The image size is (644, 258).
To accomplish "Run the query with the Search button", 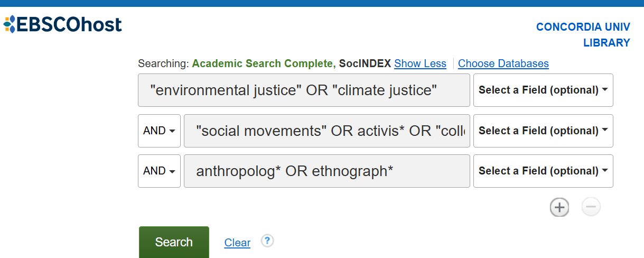I will tap(174, 242).
